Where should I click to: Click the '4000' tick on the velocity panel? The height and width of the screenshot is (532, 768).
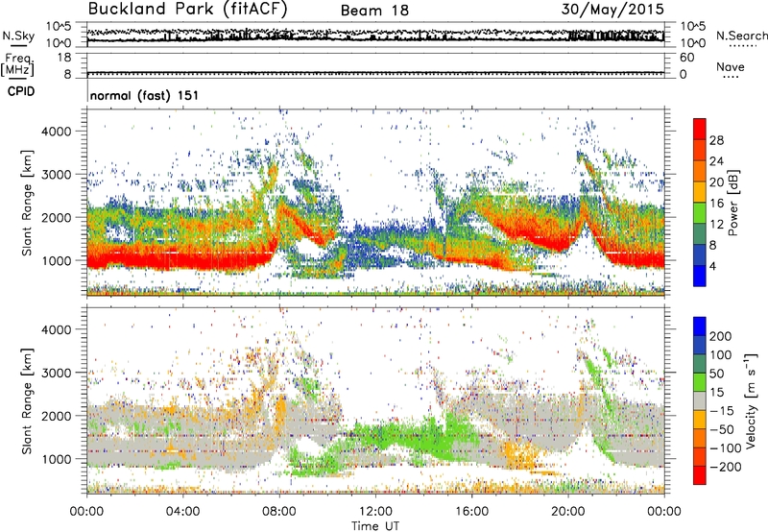[x=56, y=329]
